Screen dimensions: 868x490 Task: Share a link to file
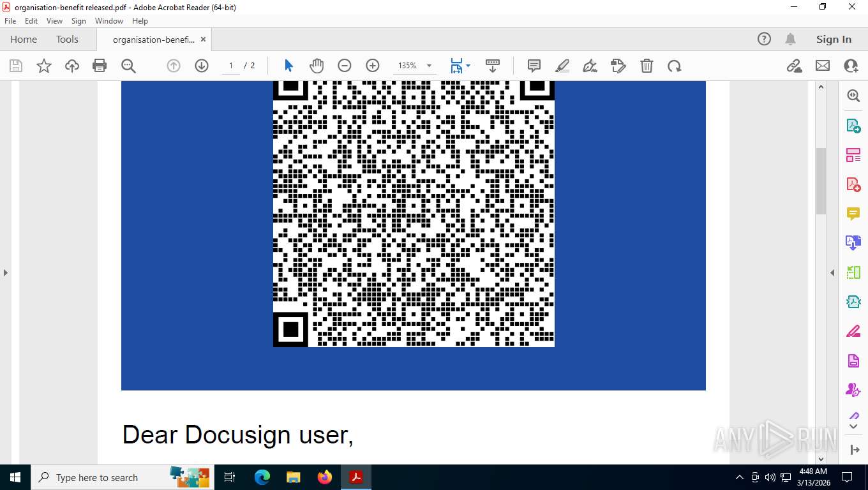point(794,66)
